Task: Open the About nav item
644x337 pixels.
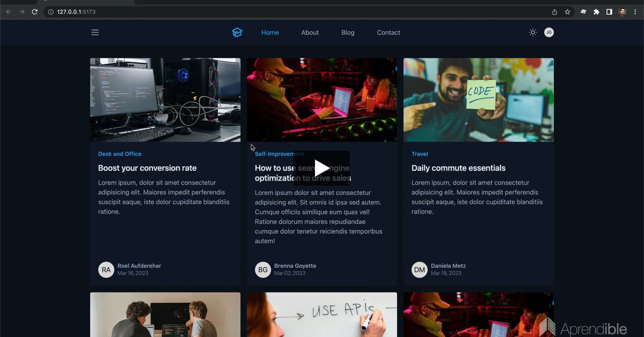Action: (x=310, y=33)
